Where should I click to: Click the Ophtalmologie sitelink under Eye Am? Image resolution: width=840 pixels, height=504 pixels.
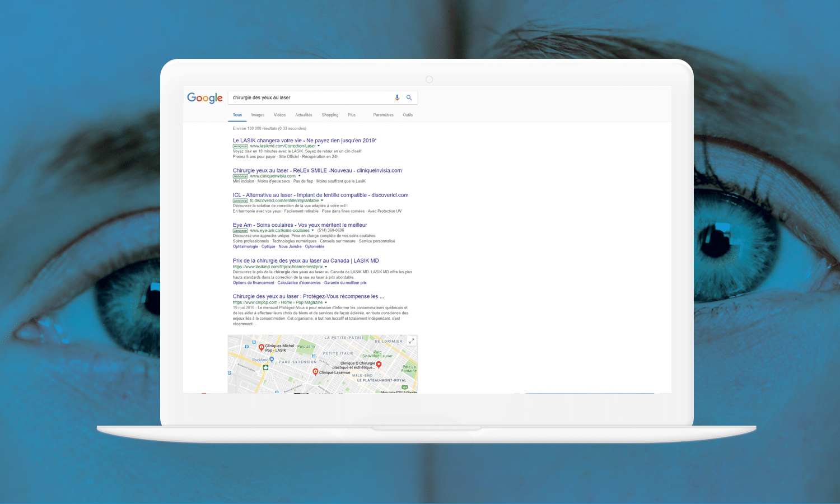pyautogui.click(x=245, y=246)
